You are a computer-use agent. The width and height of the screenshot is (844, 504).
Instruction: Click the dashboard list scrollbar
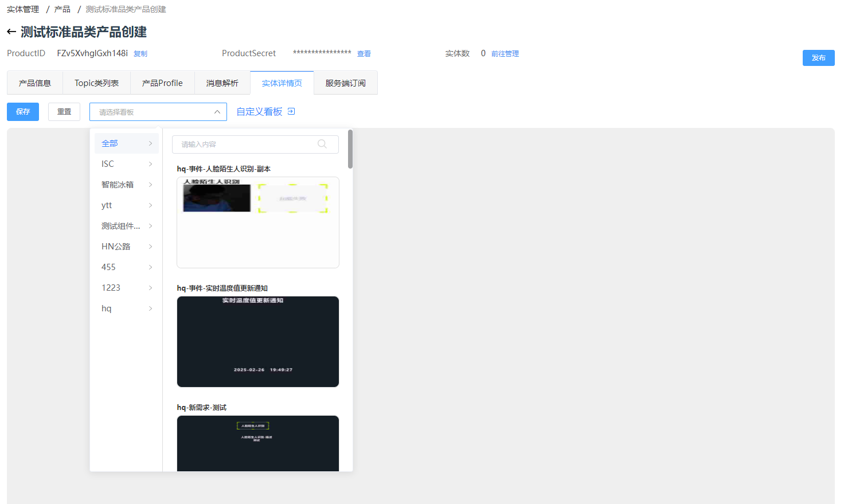(350, 149)
